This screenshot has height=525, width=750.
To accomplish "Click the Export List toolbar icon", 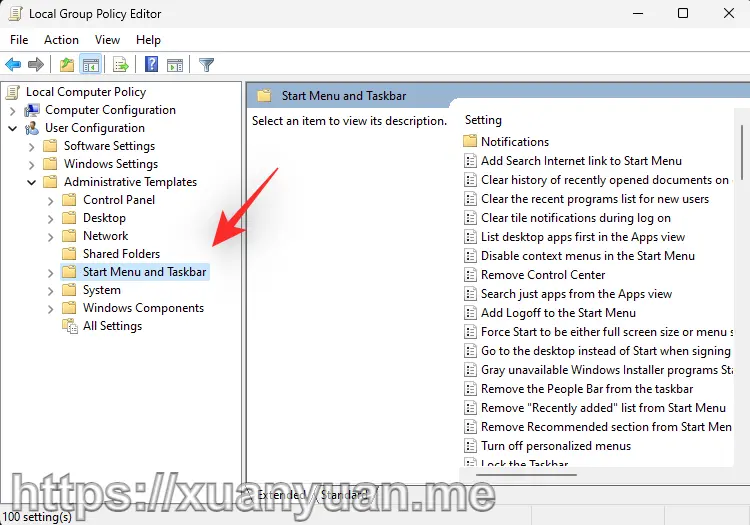I will click(x=121, y=65).
